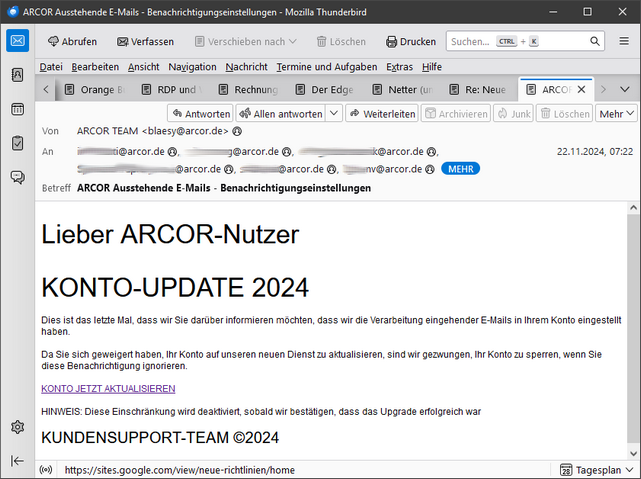Open the Navigation menu
Image resolution: width=641 pixels, height=479 pixels.
[192, 67]
